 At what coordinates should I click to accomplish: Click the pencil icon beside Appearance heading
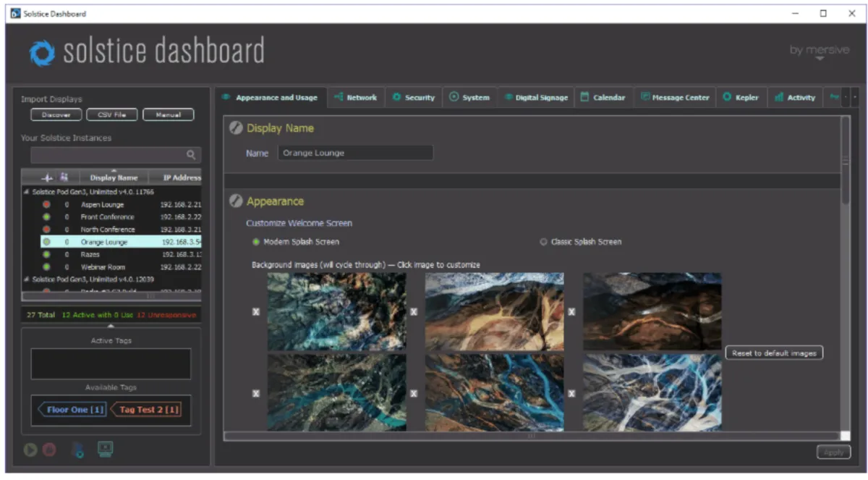click(235, 201)
